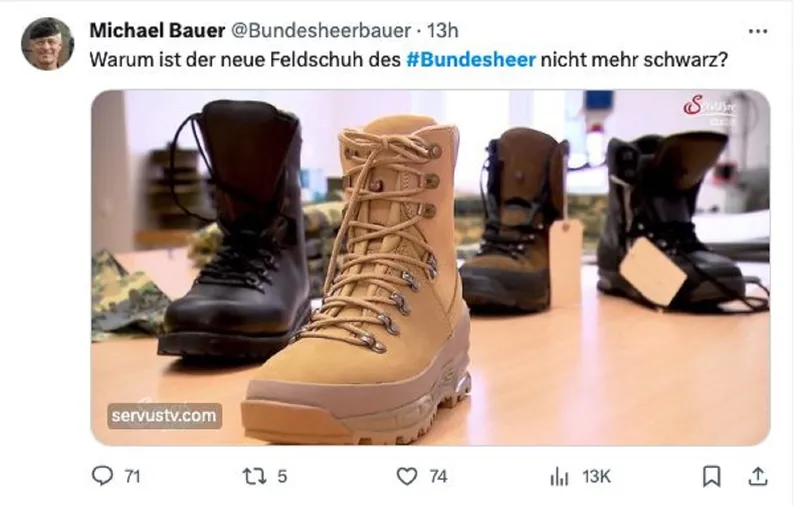Screen dimensions: 800x505
Task: Click the tweet text about Feldschuh
Action: pos(408,60)
